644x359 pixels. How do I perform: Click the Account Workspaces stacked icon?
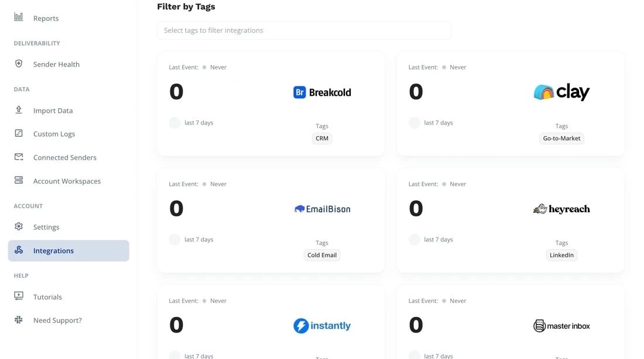pos(18,181)
